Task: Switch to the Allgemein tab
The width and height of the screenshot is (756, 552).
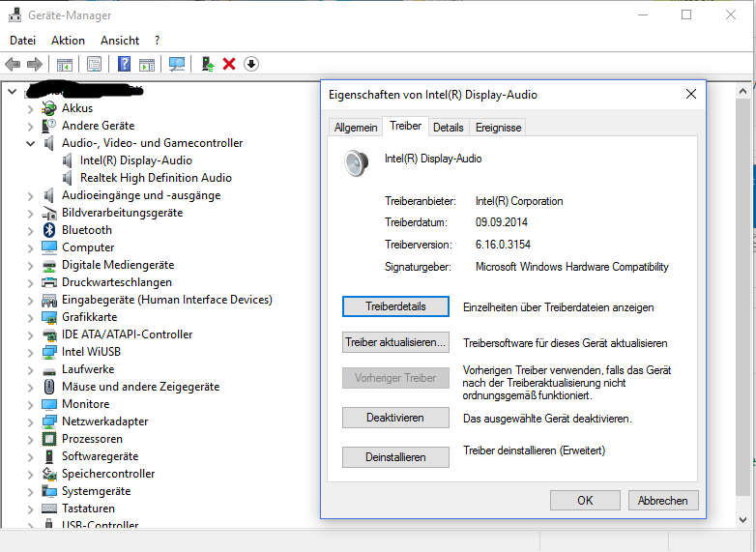Action: click(x=356, y=128)
